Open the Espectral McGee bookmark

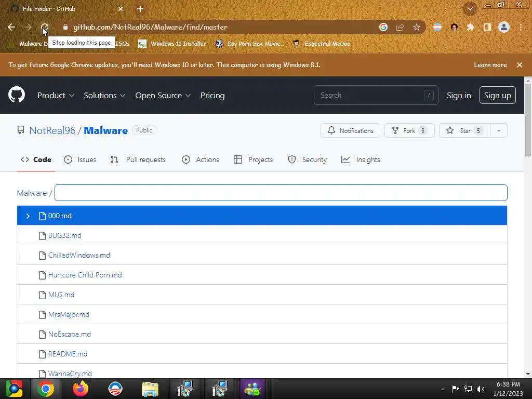321,44
